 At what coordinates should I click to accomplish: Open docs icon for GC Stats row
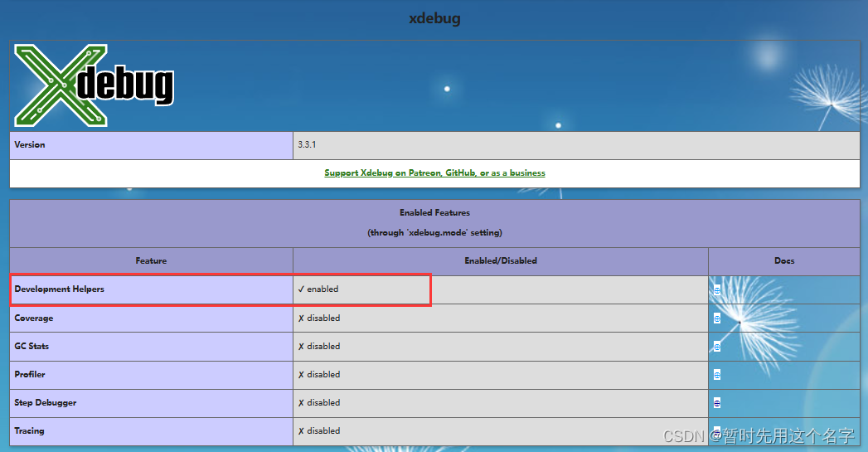pos(717,347)
